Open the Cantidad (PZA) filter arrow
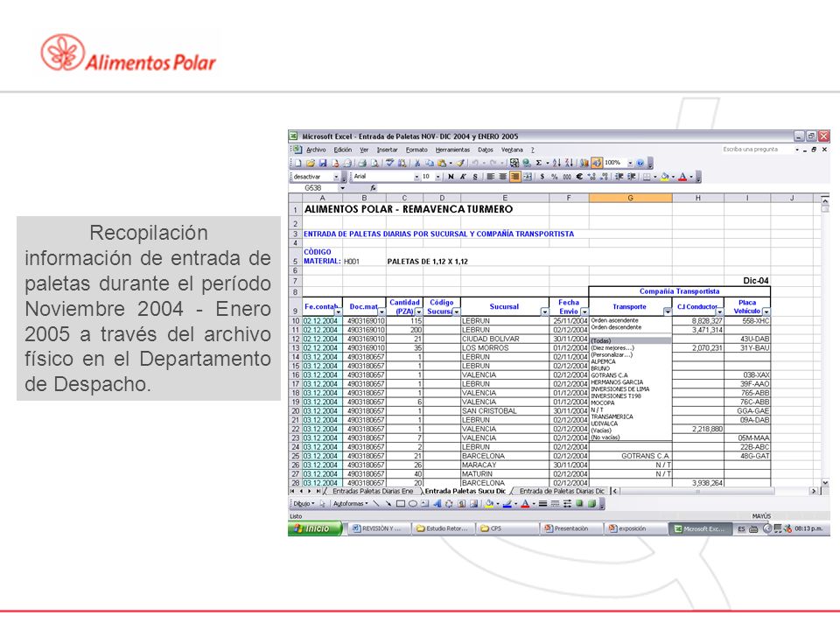Image resolution: width=840 pixels, height=630 pixels. click(419, 311)
